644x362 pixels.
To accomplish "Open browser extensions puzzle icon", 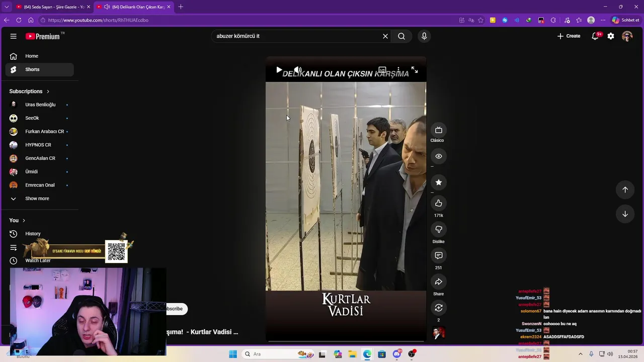I will point(553,20).
